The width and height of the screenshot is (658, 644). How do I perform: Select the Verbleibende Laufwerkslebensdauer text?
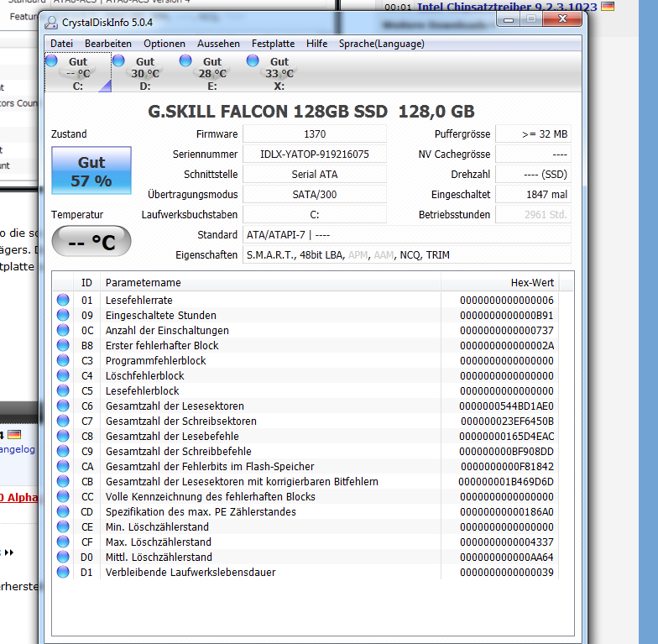(191, 573)
